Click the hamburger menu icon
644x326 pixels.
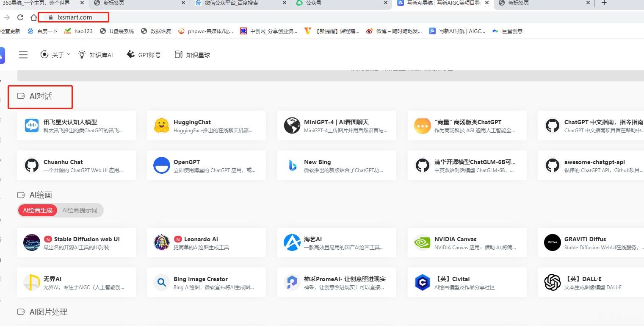pos(23,55)
